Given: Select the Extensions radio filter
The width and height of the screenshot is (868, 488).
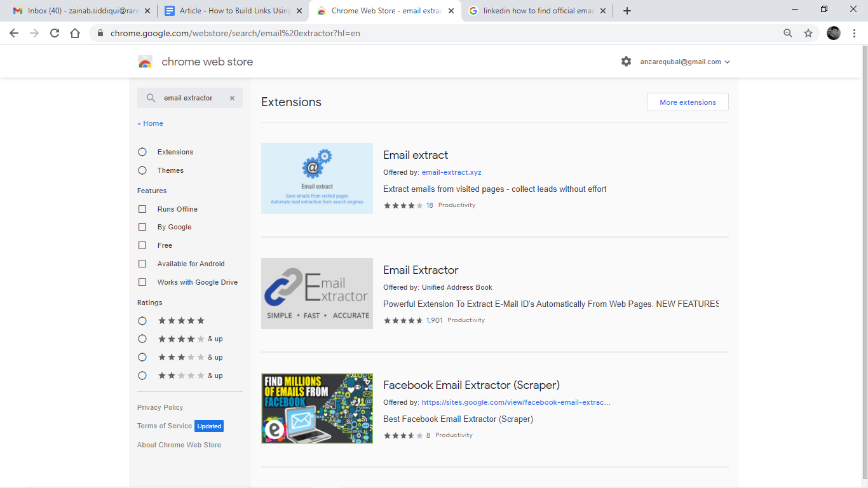Looking at the screenshot, I should [142, 152].
